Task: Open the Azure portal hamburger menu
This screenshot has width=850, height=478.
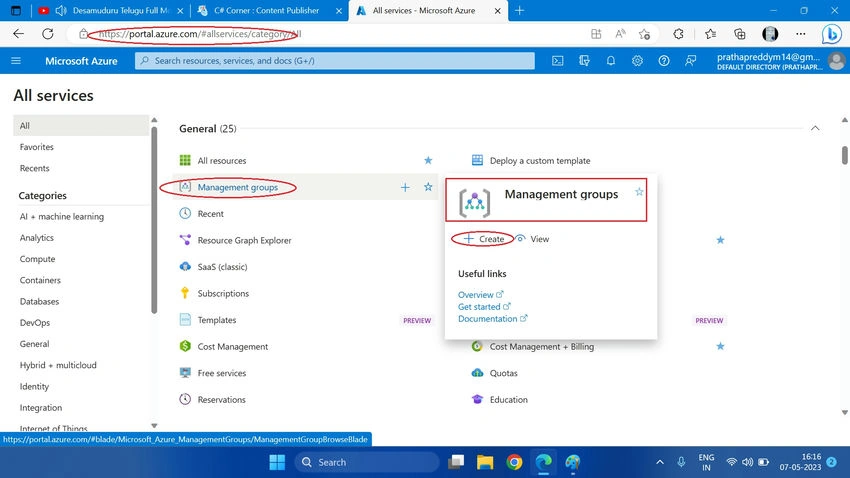Action: pyautogui.click(x=16, y=61)
